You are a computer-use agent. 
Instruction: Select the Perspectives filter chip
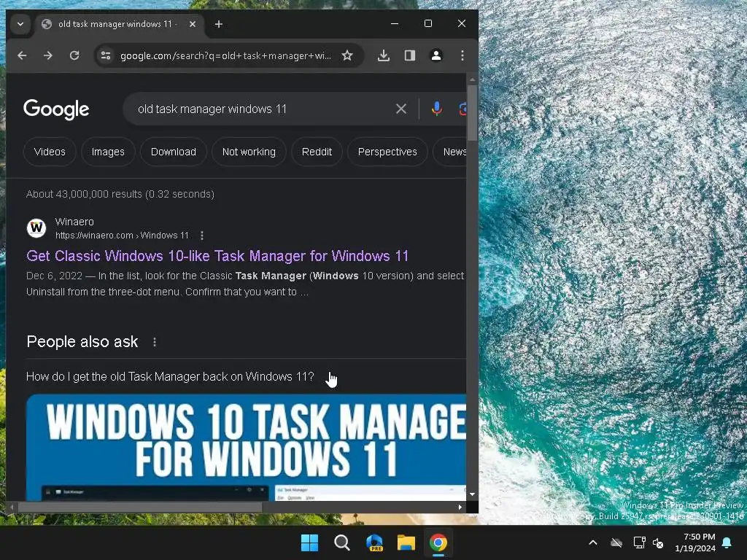387,152
